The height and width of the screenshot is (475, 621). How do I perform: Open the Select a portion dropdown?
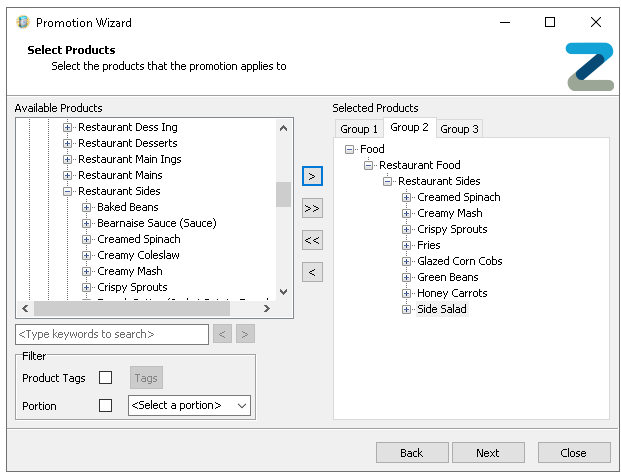click(189, 406)
